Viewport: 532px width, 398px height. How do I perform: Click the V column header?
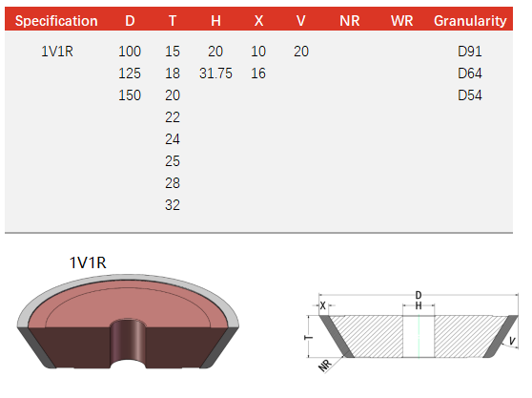[x=301, y=21]
